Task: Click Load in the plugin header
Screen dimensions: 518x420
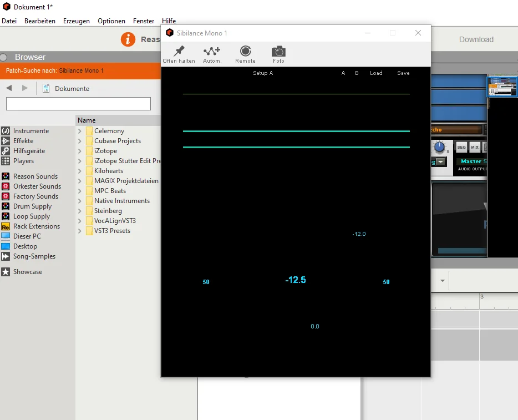Action: click(x=376, y=73)
